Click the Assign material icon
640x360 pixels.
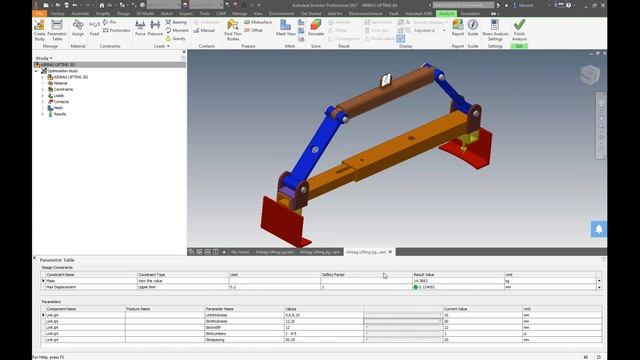[78, 28]
